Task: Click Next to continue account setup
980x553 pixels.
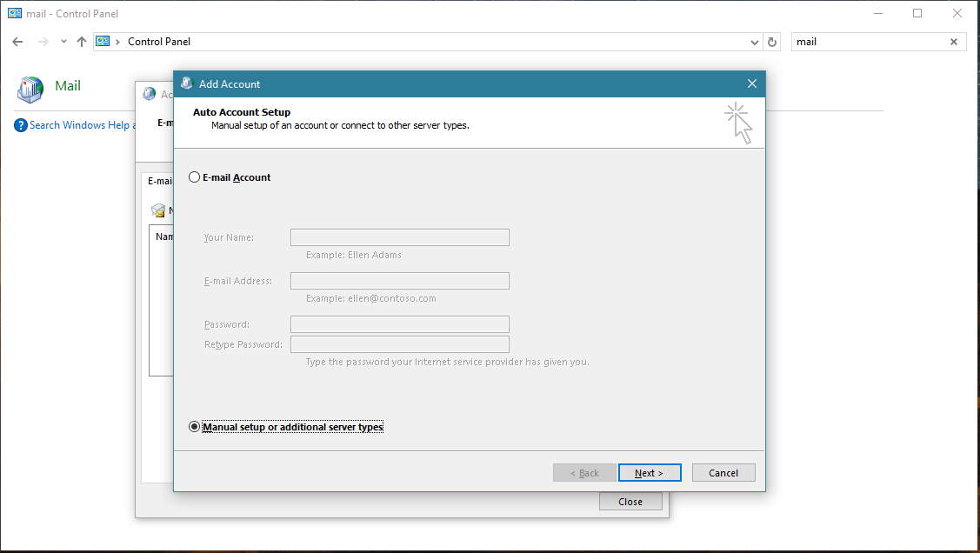Action: click(x=649, y=473)
